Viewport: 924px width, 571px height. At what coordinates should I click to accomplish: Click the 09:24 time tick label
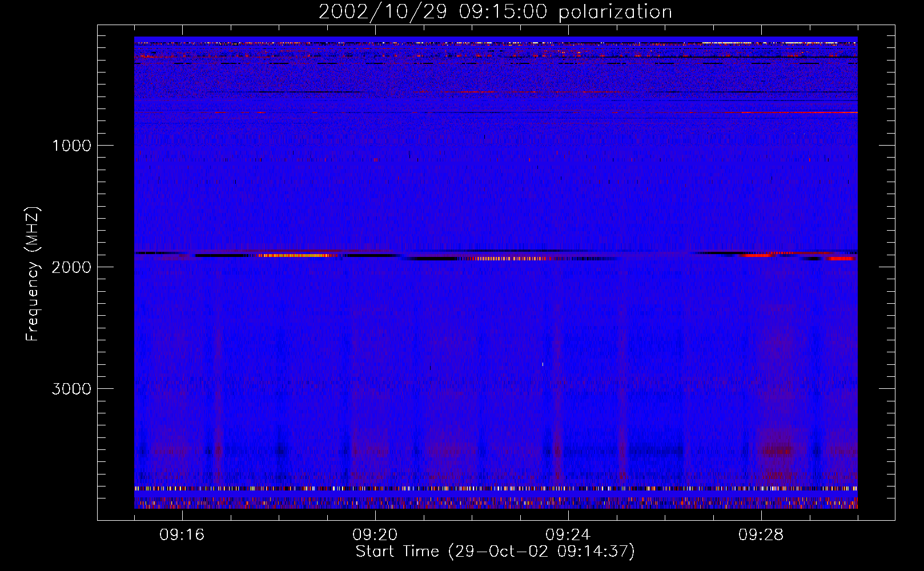coord(568,535)
